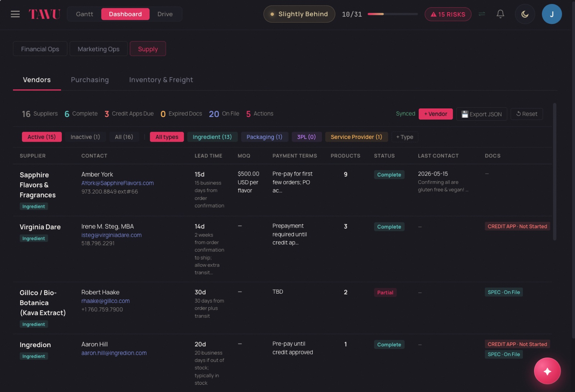Open Virginia Dare's Credit App Not Started tag
Screen dimensions: 575x392
pyautogui.click(x=517, y=227)
